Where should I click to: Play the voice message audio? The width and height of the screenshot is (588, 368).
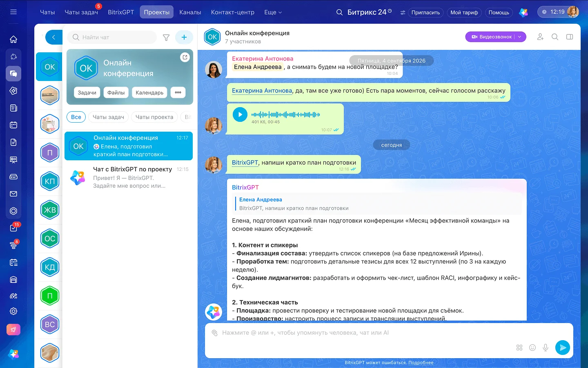(x=240, y=114)
